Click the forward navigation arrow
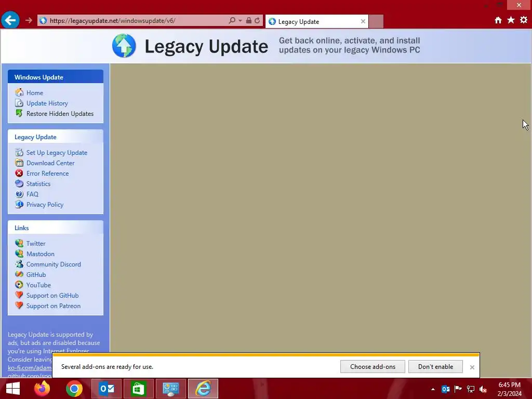The height and width of the screenshot is (399, 532). click(29, 20)
